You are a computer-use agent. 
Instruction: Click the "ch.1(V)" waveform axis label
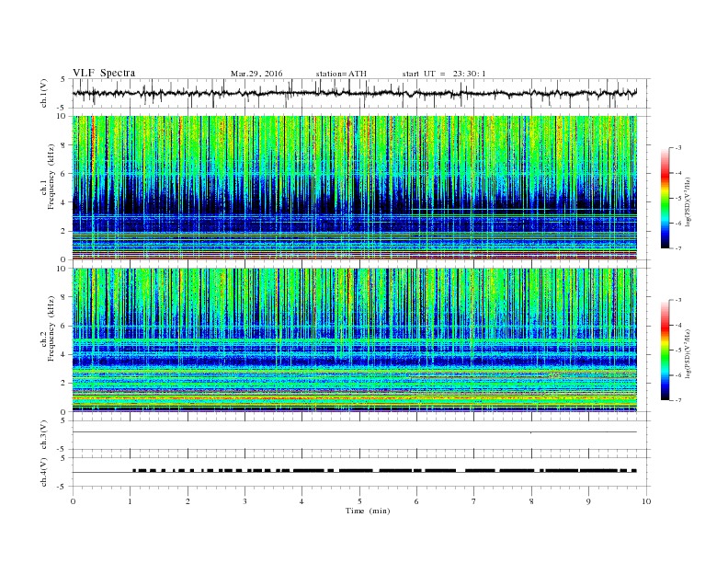pos(44,93)
